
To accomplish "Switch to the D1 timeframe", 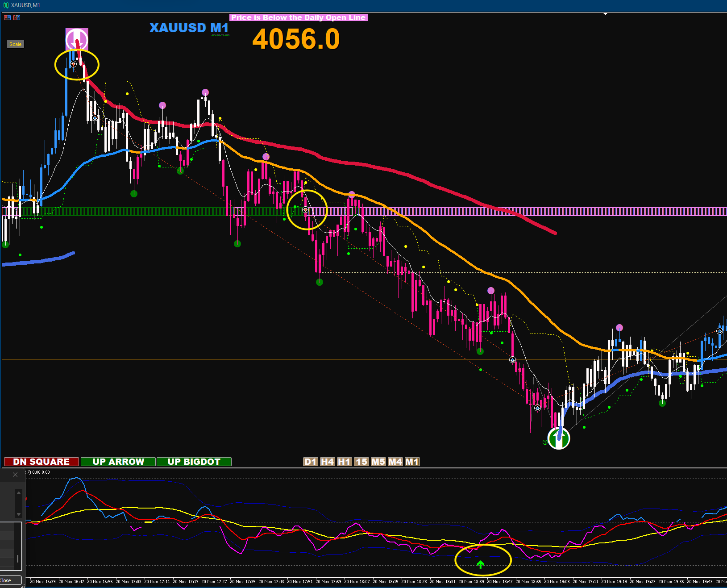I will point(311,462).
